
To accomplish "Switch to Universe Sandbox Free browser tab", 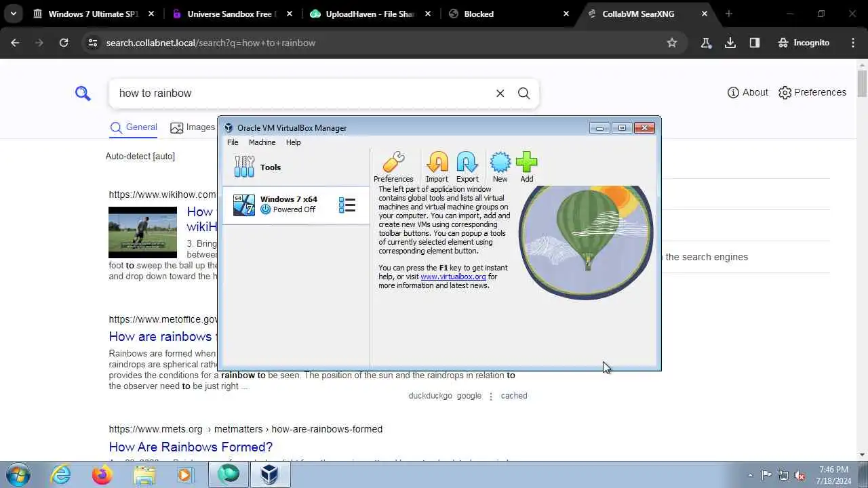I will coord(233,14).
